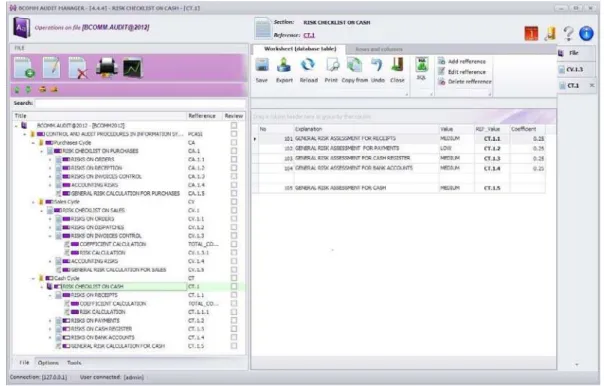This screenshot has height=386, width=604.
Task: Toggle Review checkbox for Sales Cycle row
Action: (x=234, y=201)
